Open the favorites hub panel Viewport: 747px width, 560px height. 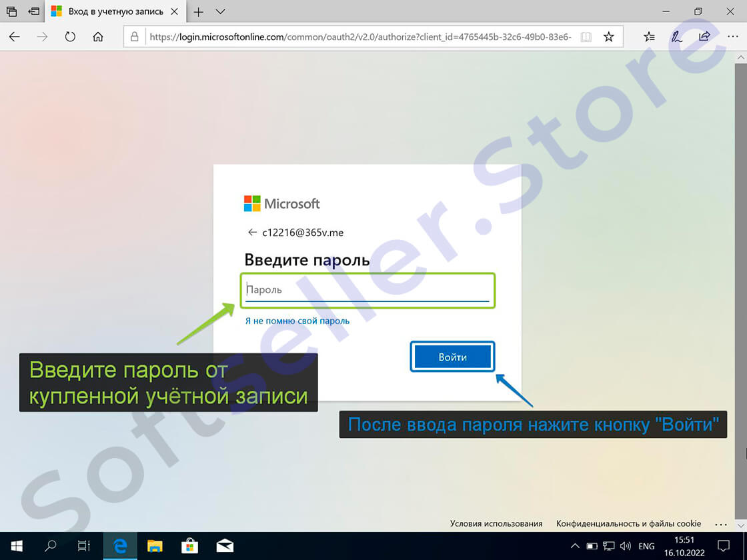coord(649,37)
